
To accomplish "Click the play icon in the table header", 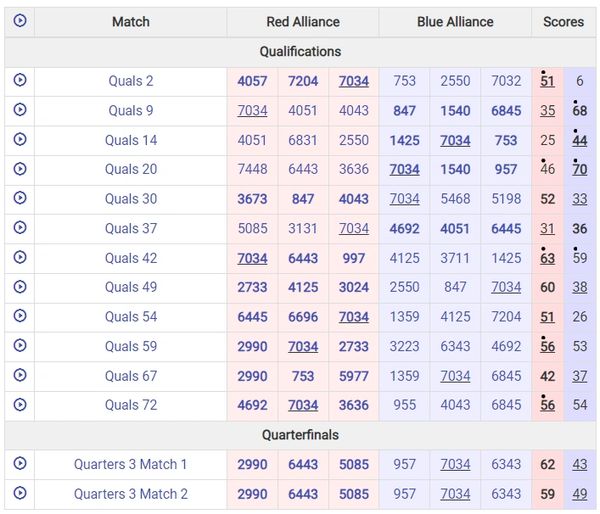I will 19,21.
